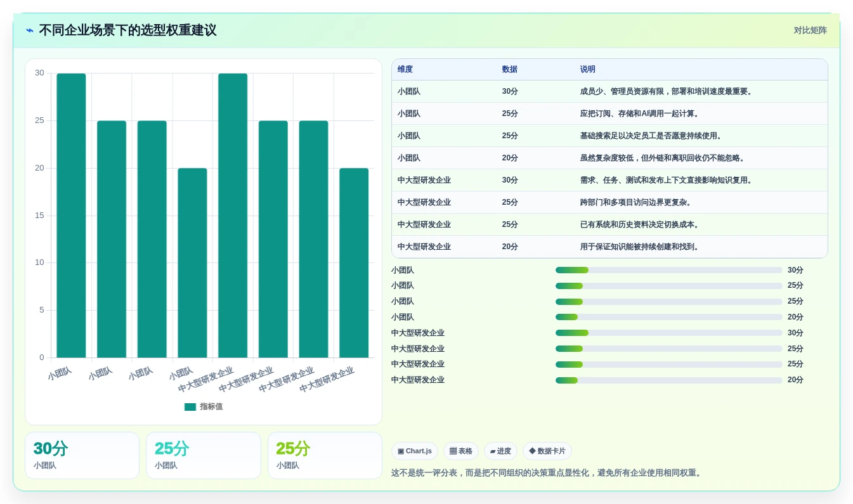Click the teal 指标值 legend swatch
The height and width of the screenshot is (504, 853).
190,407
